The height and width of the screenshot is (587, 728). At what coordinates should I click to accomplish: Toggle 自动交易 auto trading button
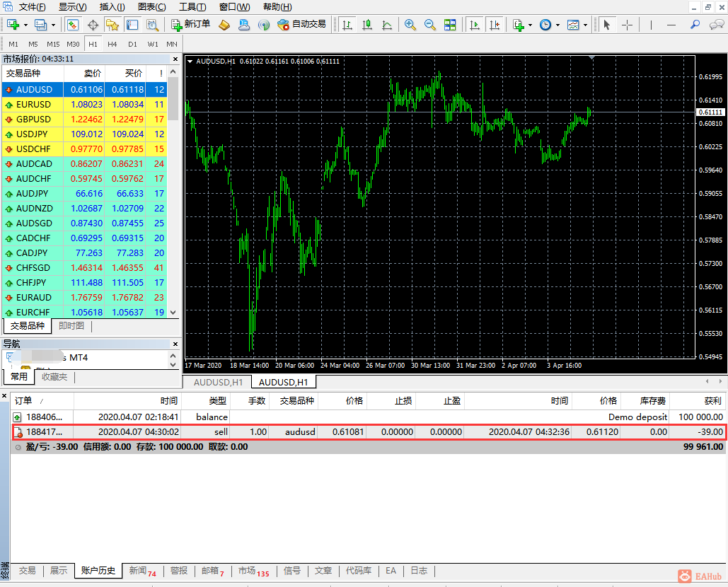click(x=302, y=25)
